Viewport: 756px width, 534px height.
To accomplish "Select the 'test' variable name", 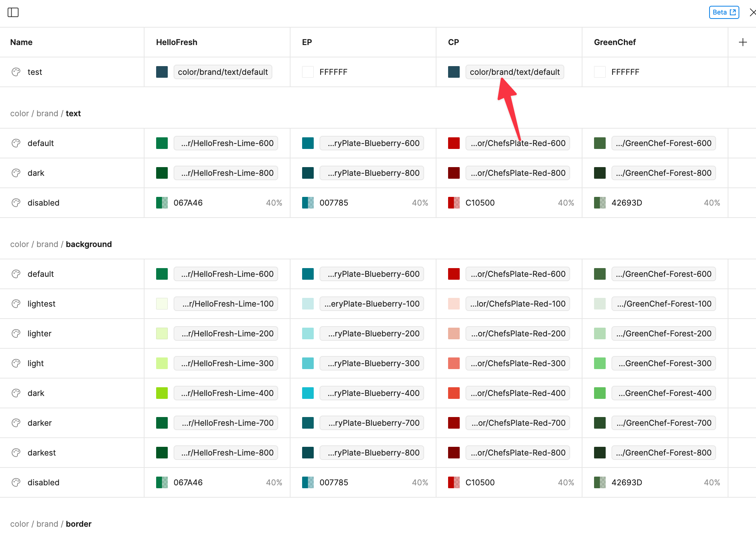I will click(35, 72).
